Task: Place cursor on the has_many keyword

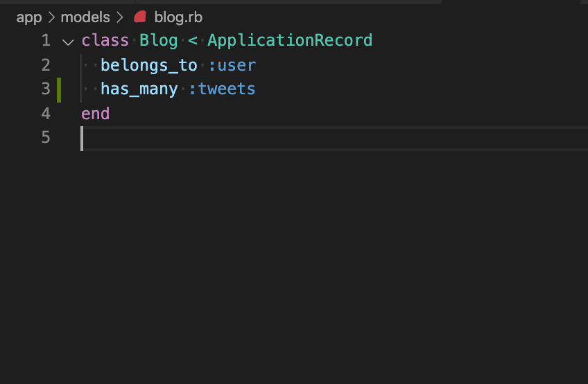Action: tap(139, 89)
